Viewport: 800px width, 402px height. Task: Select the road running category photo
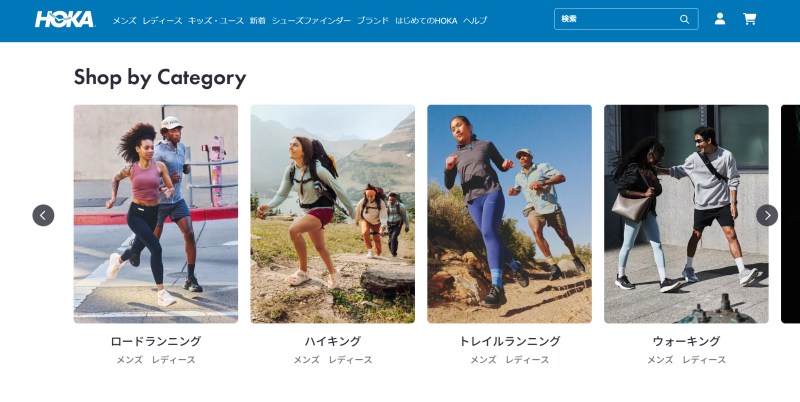[x=156, y=214]
